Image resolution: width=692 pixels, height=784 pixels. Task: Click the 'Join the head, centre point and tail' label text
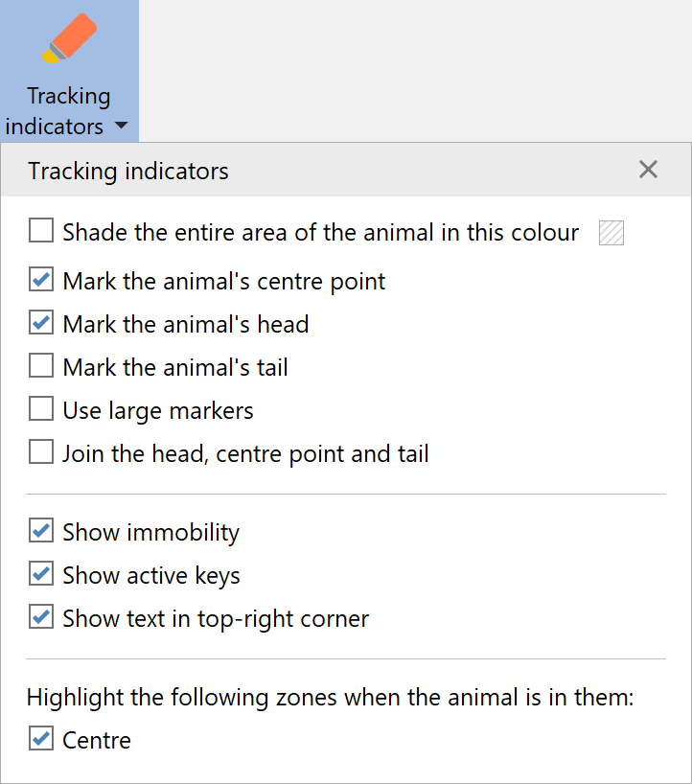click(245, 453)
